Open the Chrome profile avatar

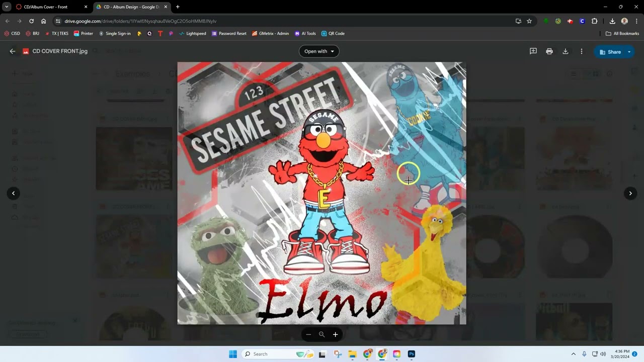pyautogui.click(x=624, y=21)
